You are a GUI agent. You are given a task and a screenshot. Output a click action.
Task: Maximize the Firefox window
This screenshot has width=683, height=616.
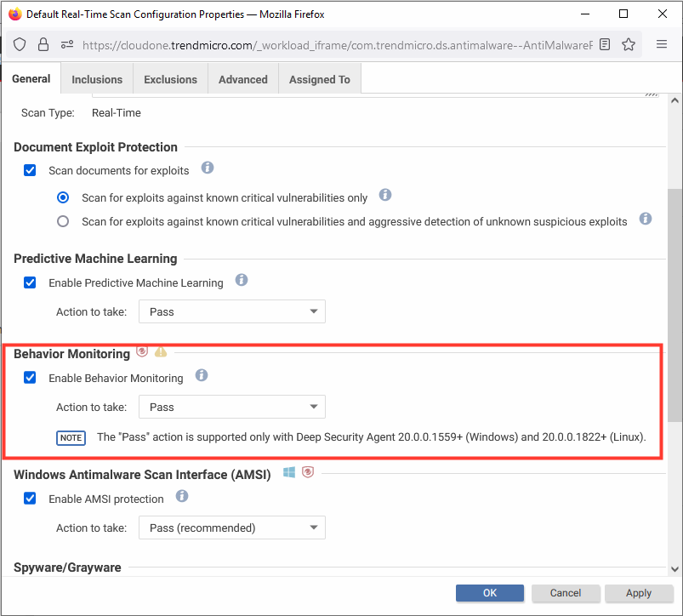click(x=623, y=14)
